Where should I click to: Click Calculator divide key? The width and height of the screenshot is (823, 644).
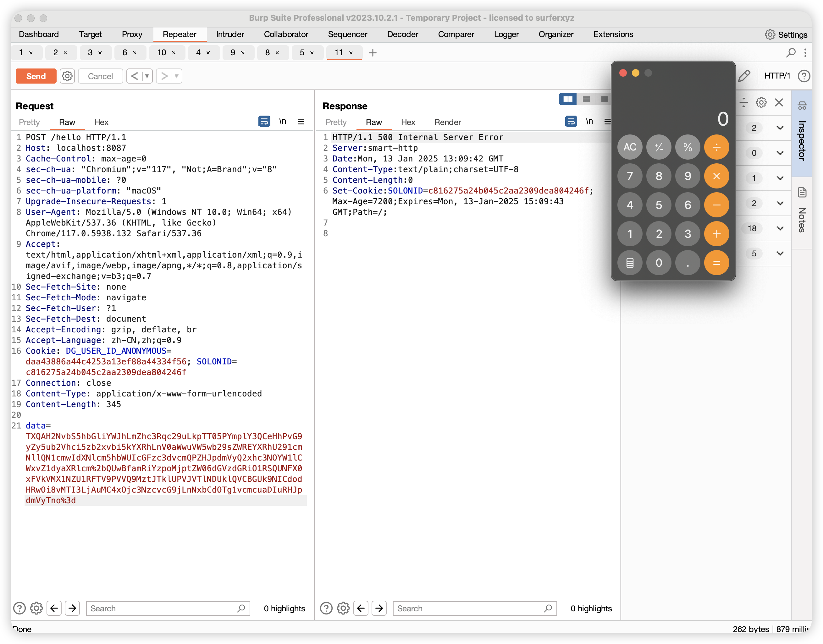click(716, 147)
